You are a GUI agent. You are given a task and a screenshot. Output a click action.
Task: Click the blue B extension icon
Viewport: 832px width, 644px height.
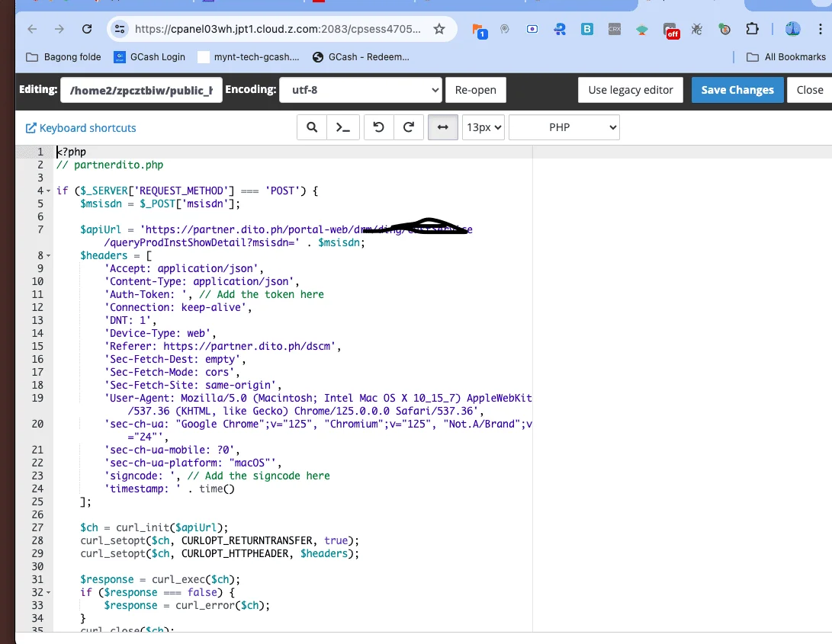point(587,29)
